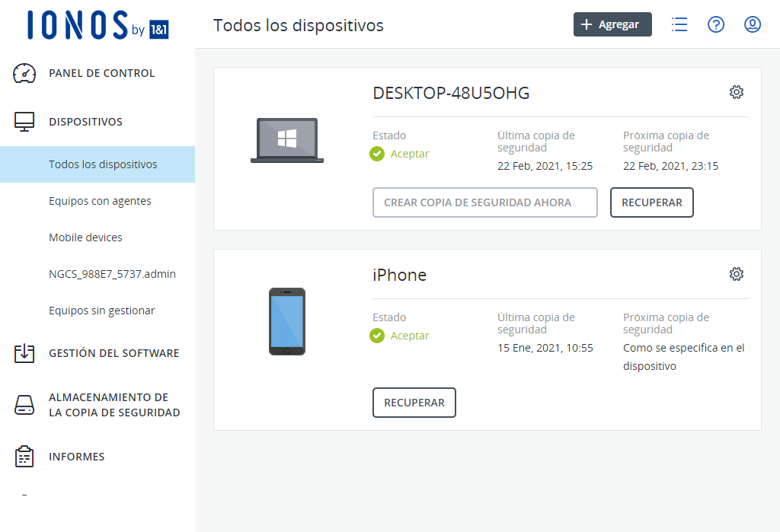Open Dispositivos menu section
This screenshot has width=780, height=532.
85,122
